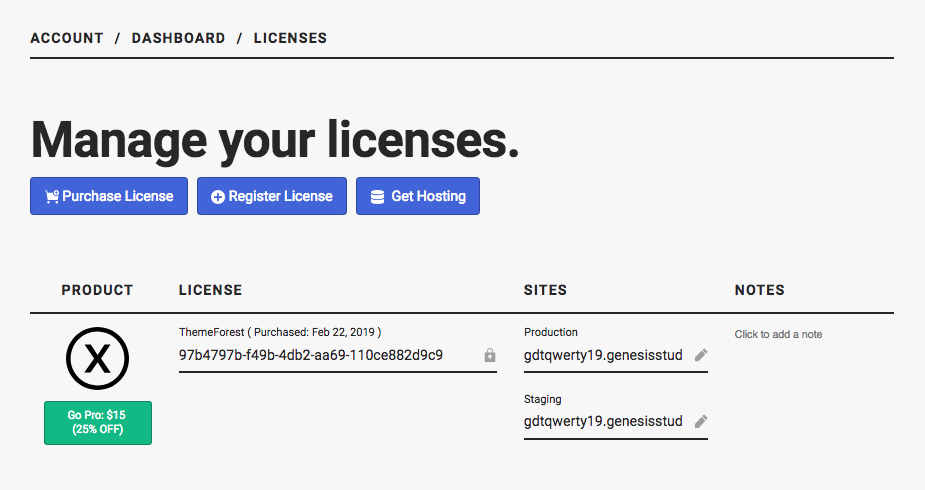The image size is (925, 490).
Task: Click the 'Staging' label above the site field
Action: coord(543,399)
